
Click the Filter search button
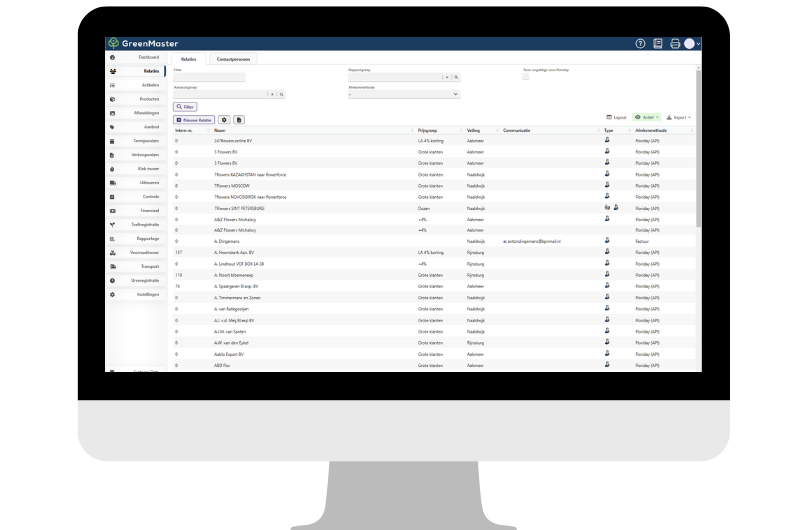[185, 107]
